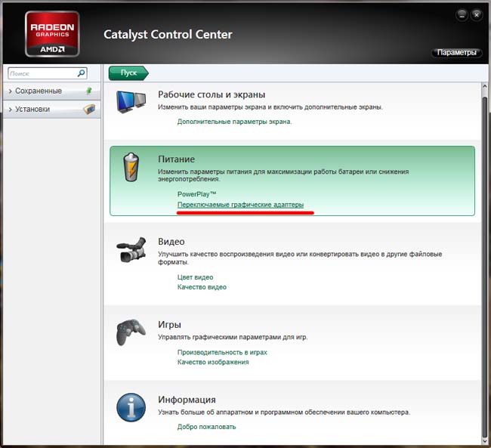491x448 pixels.
Task: Click the magnifier search icon in sidebar
Action: click(82, 73)
